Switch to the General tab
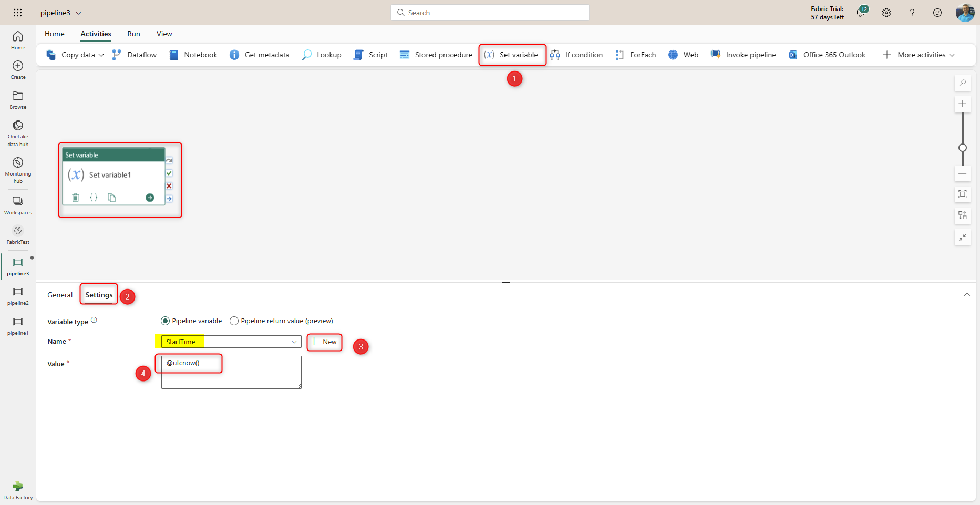 pos(60,295)
